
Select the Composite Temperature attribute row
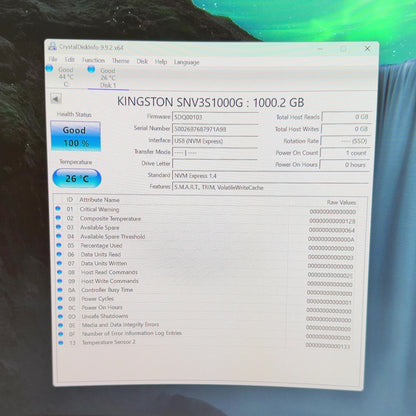[206, 219]
